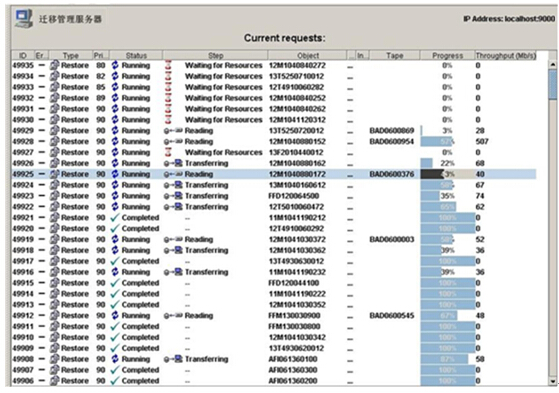This screenshot has width=559, height=393.
Task: Click Reading tape icon in row 49929
Action: 173,131
